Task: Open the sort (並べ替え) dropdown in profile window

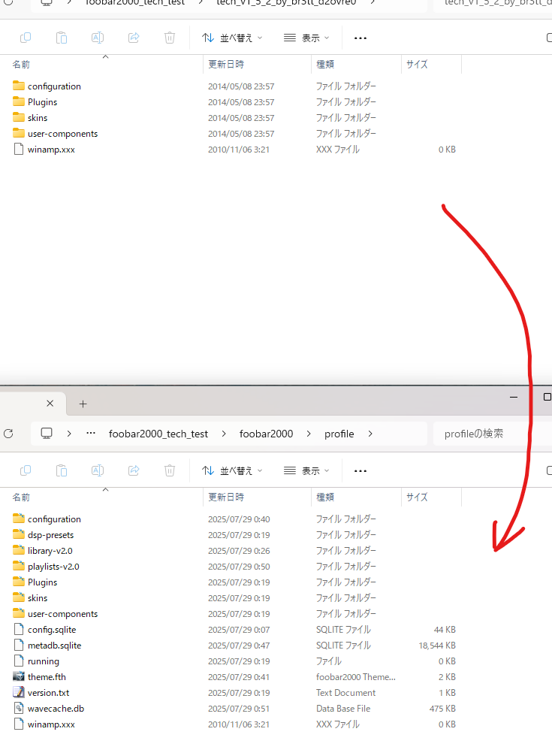Action: click(232, 470)
